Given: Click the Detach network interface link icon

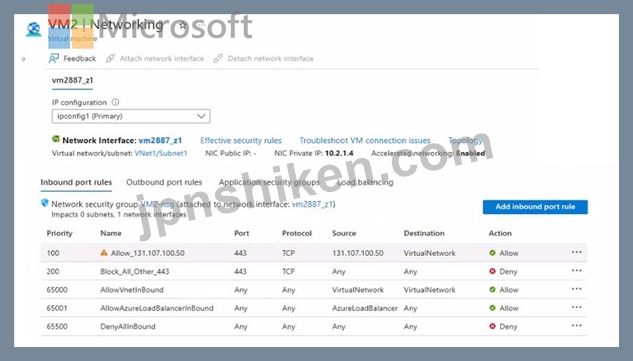Looking at the screenshot, I should [218, 59].
